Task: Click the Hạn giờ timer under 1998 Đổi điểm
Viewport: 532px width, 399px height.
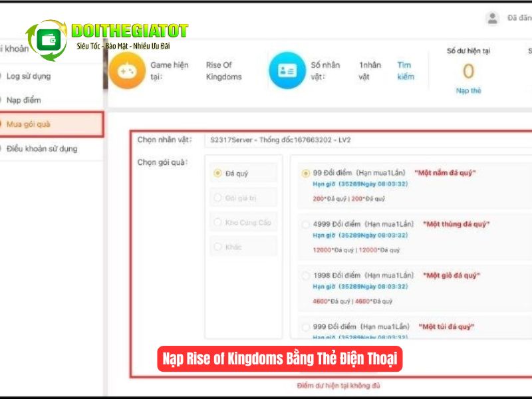Action: pyautogui.click(x=360, y=287)
